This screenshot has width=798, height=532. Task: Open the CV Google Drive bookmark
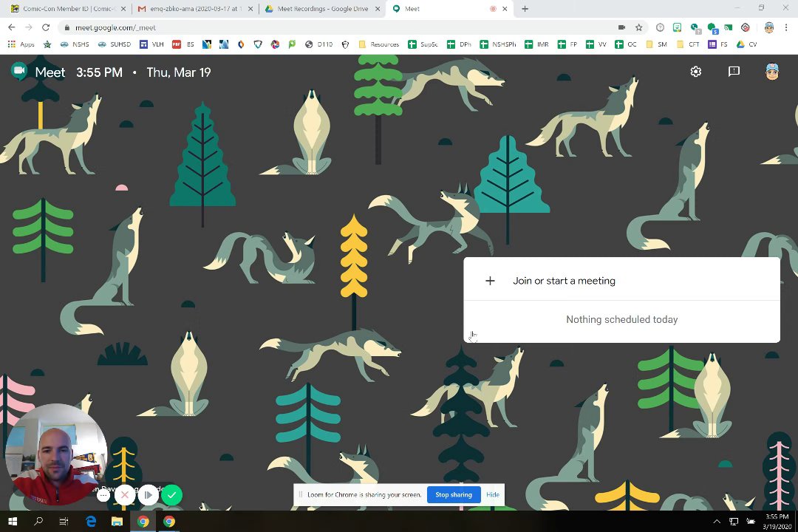tap(747, 44)
